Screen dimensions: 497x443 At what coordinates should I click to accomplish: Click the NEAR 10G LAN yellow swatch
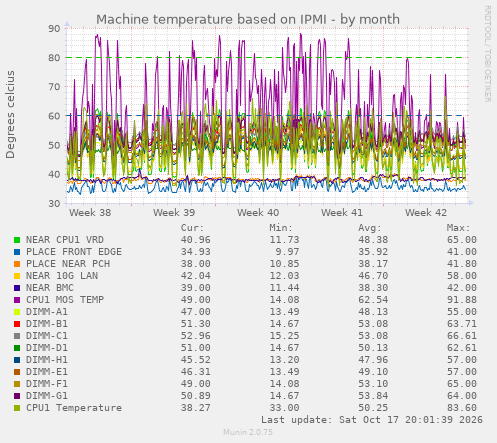pyautogui.click(x=17, y=276)
